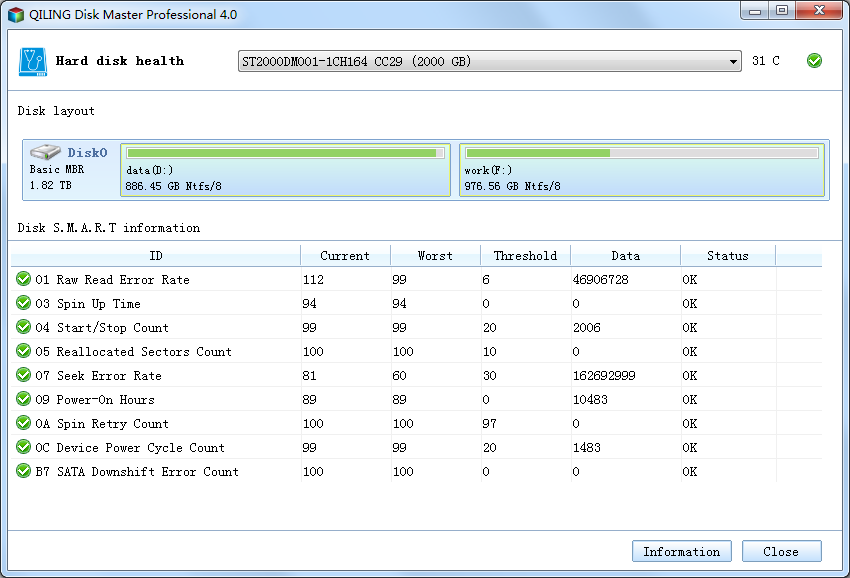Click current value 81 for Seek Error

click(310, 376)
